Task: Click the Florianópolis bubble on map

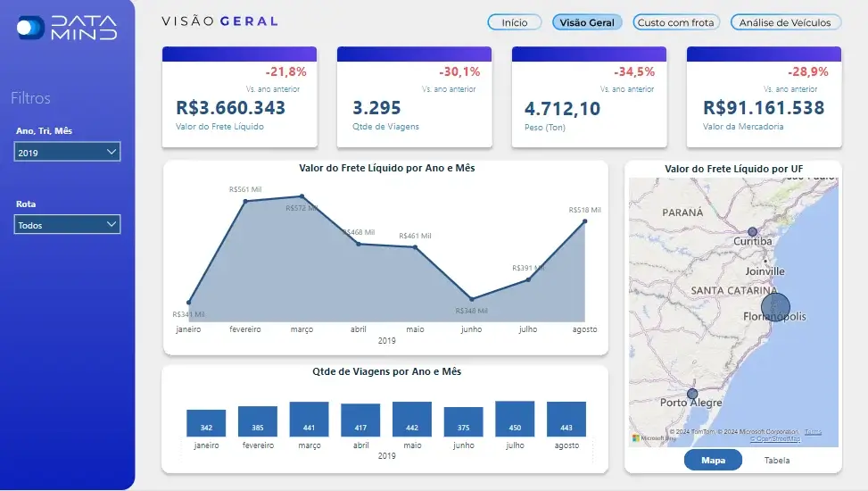Action: coord(775,307)
